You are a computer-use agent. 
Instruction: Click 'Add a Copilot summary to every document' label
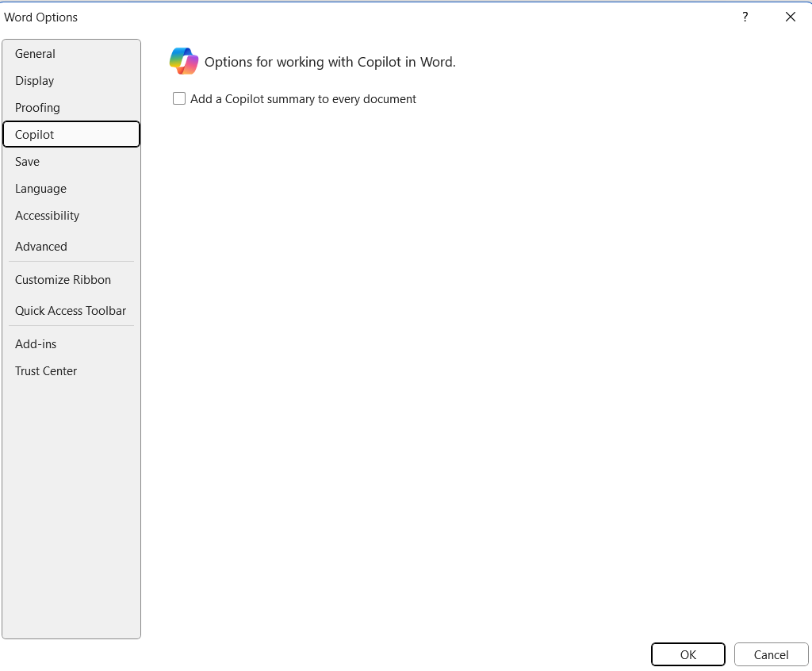tap(303, 99)
